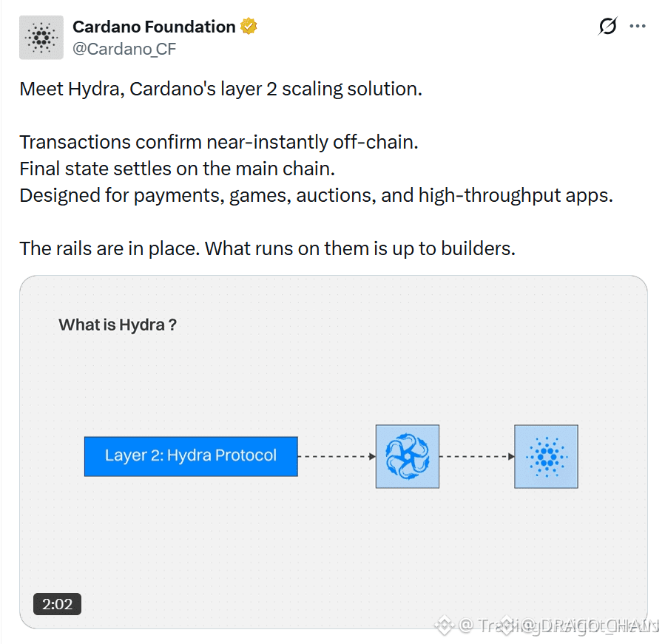Screen dimensions: 665x644
Task: Click the 'Transactions confirm near-instantly' line
Action: tap(219, 143)
